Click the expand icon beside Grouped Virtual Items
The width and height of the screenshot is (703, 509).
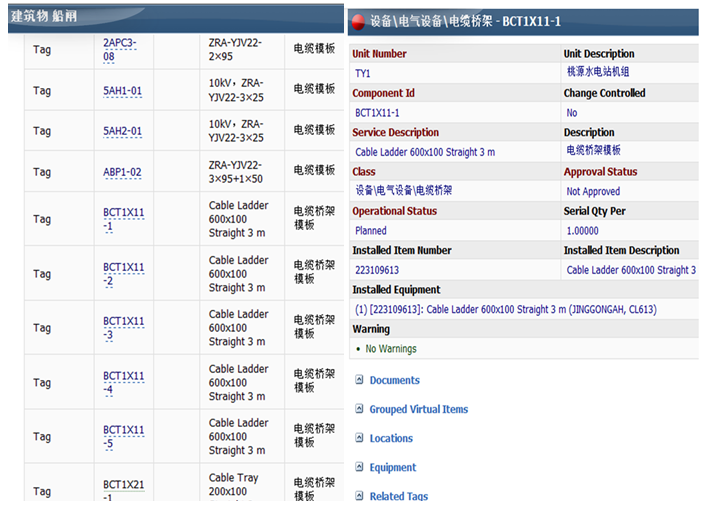pyautogui.click(x=360, y=409)
